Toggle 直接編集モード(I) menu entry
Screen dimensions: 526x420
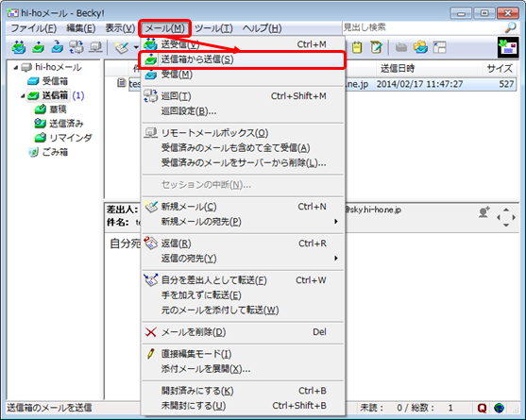[x=244, y=354]
